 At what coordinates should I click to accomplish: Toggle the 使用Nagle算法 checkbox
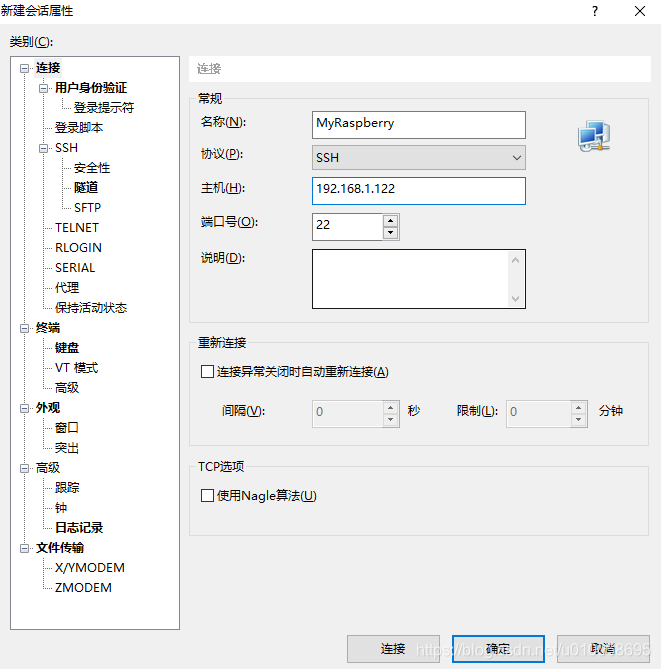tap(207, 495)
